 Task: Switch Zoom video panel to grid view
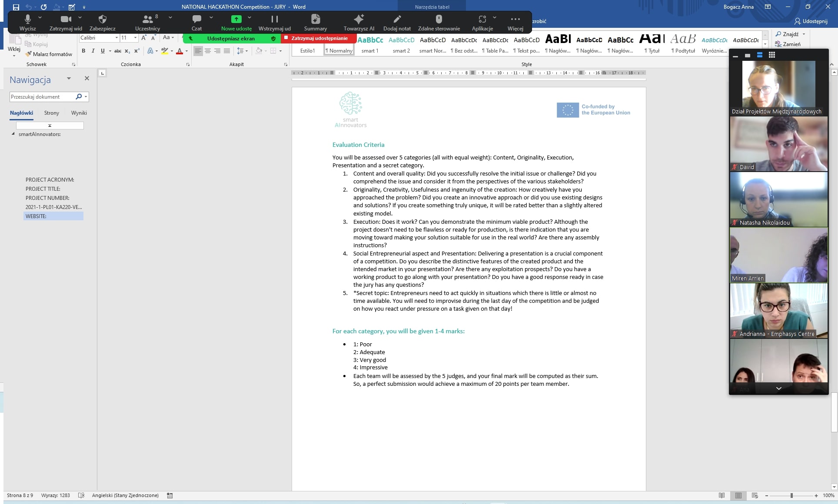(x=772, y=55)
